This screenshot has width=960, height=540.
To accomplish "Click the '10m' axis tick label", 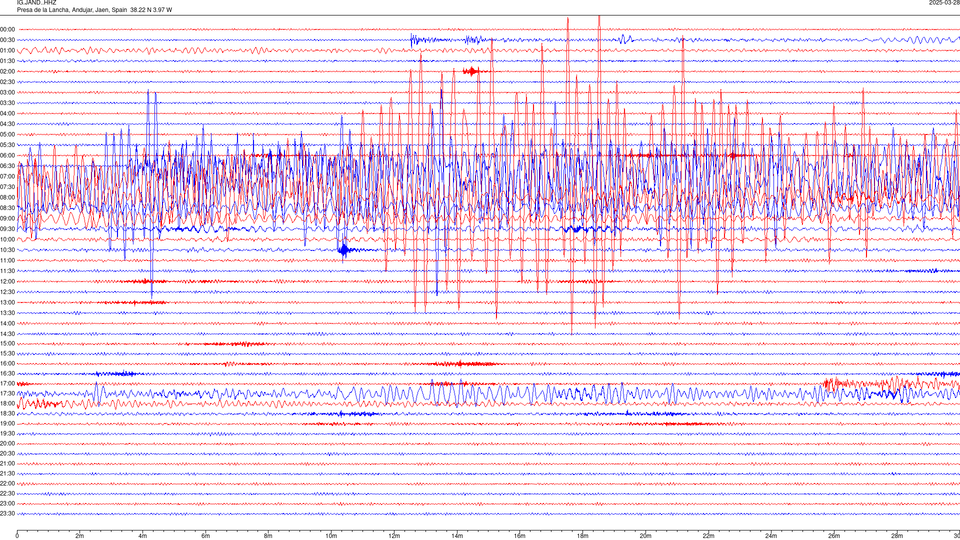I will (x=331, y=536).
